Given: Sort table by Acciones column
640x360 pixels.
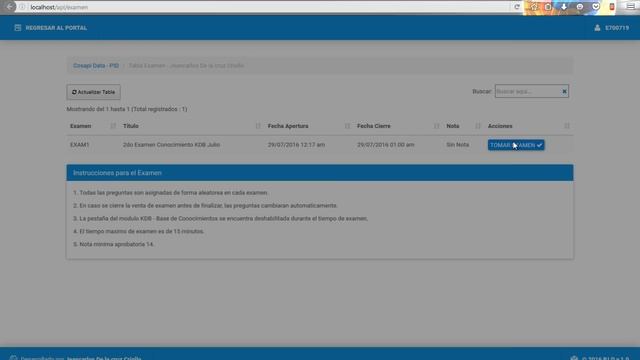Looking at the screenshot, I should click(x=529, y=126).
